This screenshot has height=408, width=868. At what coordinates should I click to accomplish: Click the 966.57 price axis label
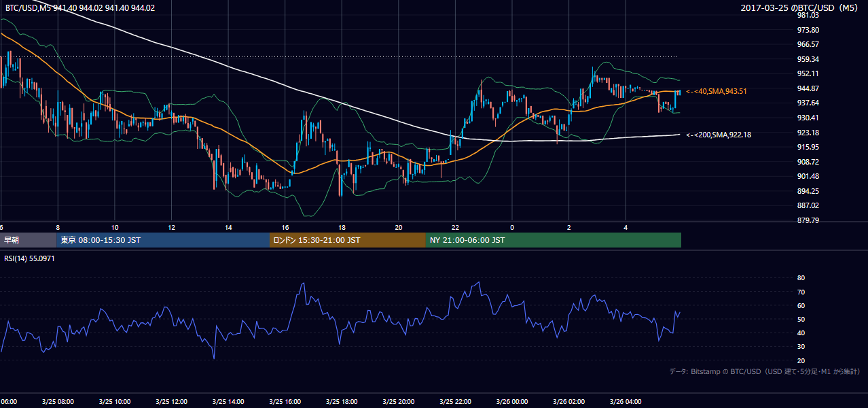click(808, 44)
